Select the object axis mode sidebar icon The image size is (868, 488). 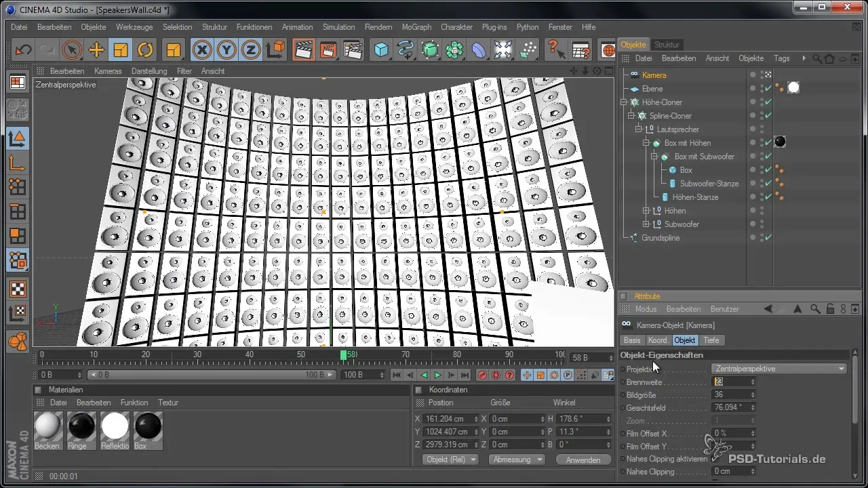(x=18, y=161)
